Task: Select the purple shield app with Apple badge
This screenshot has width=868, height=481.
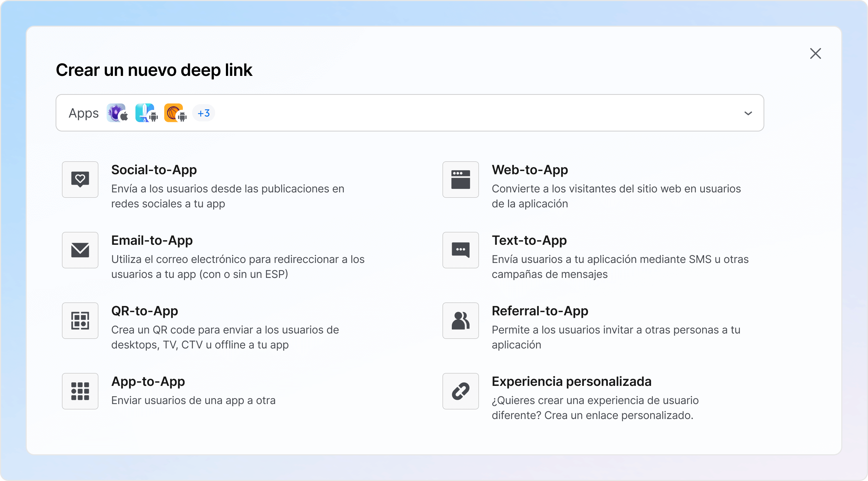Action: [117, 113]
